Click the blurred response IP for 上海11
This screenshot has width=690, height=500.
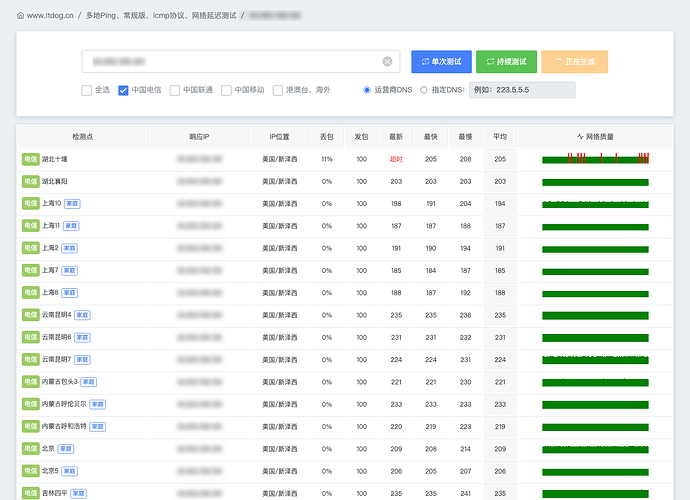(x=199, y=226)
